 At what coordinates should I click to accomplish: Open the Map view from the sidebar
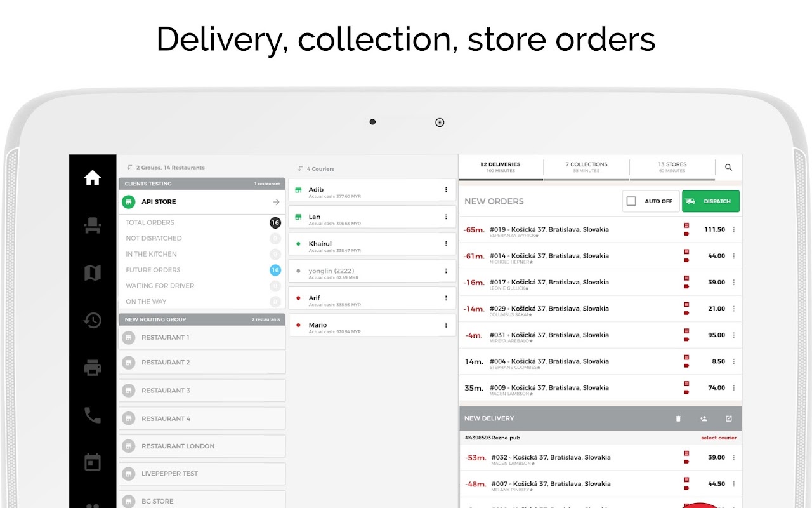point(93,273)
